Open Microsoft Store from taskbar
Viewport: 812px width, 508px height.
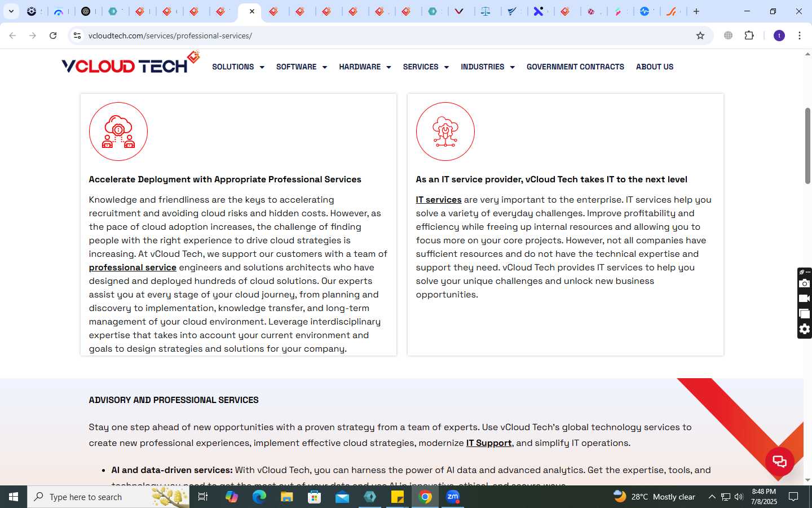pos(314,497)
